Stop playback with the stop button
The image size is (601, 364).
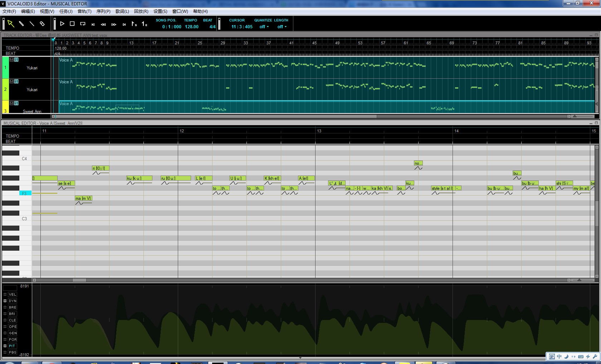pyautogui.click(x=72, y=24)
